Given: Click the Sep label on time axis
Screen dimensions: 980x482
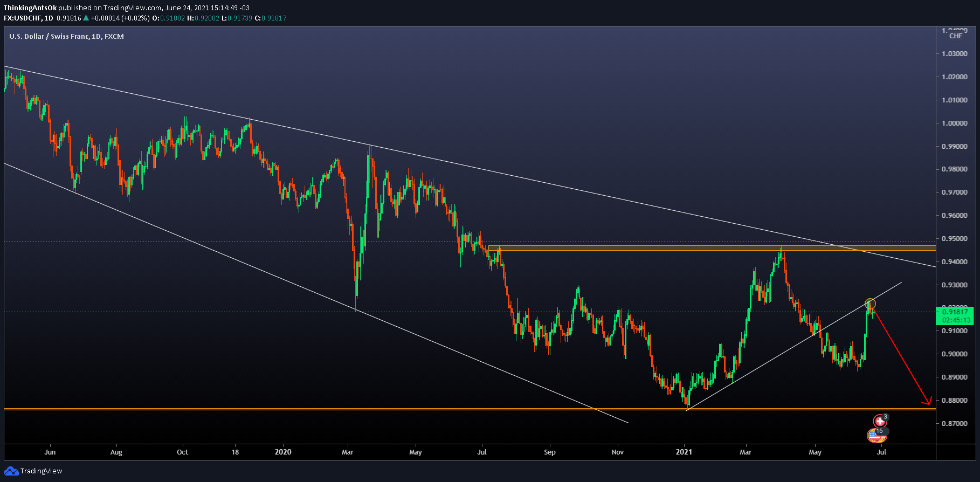Looking at the screenshot, I should coord(549,452).
